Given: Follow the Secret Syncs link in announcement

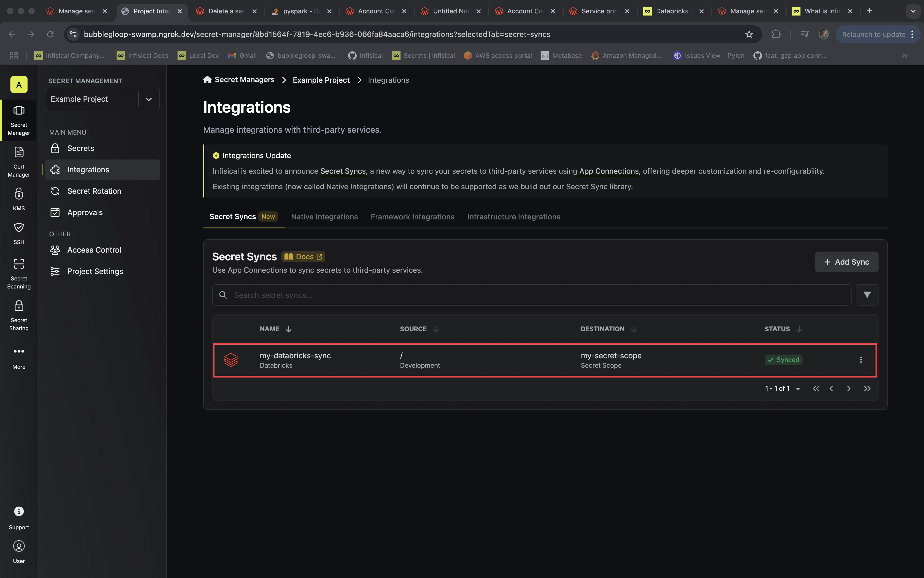Looking at the screenshot, I should (343, 171).
